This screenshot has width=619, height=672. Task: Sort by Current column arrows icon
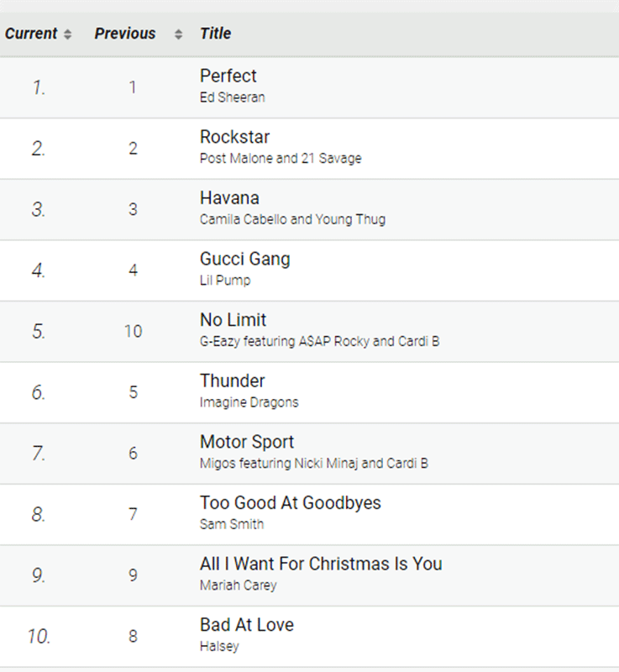click(x=67, y=34)
